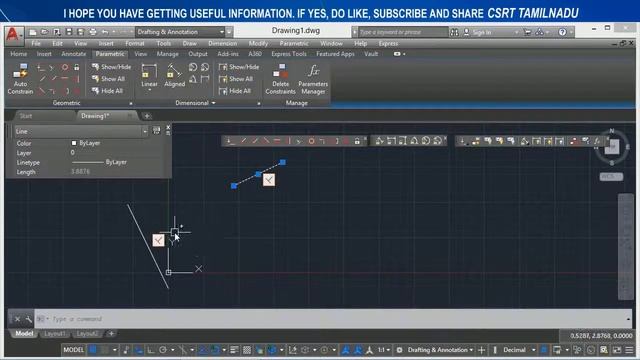Click Hide All geometric constraints
This screenshot has width=640, height=360.
(107, 91)
